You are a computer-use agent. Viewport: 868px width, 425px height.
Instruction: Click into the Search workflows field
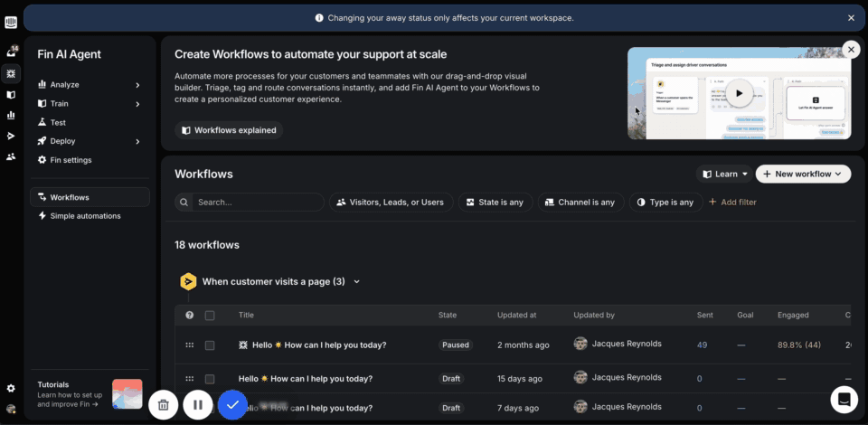258,202
